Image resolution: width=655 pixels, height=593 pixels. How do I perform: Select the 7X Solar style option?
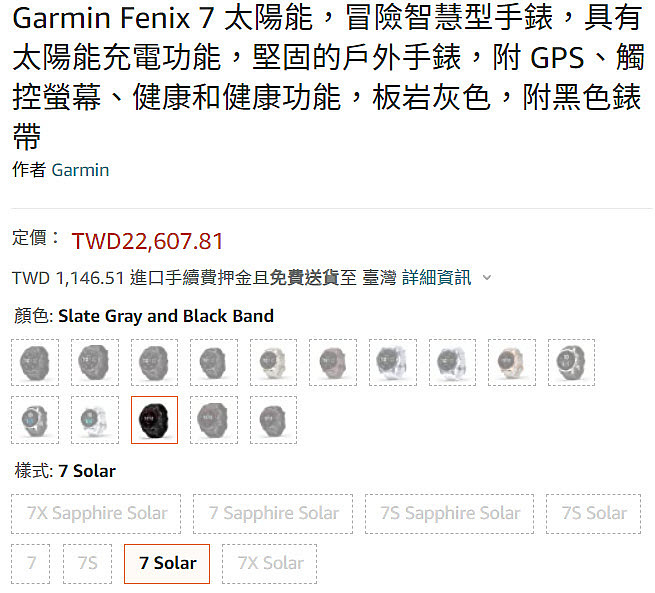pyautogui.click(x=269, y=564)
